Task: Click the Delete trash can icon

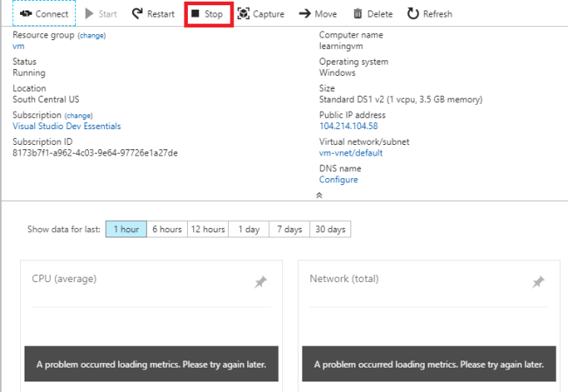Action: (x=357, y=14)
